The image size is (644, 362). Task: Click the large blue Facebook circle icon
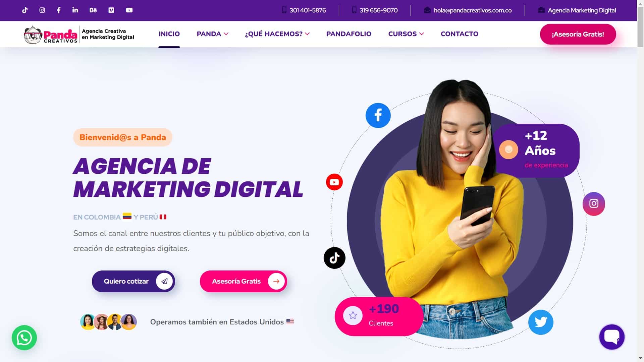[x=378, y=115]
